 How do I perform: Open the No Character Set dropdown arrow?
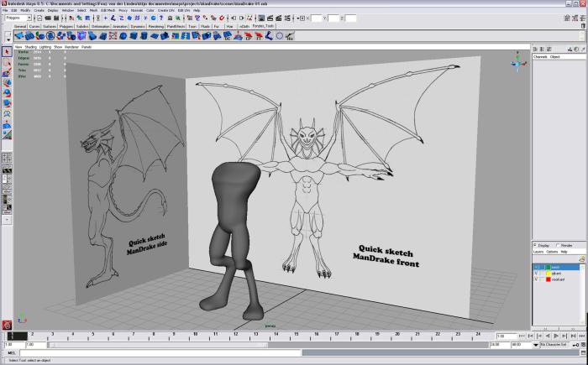[536, 345]
